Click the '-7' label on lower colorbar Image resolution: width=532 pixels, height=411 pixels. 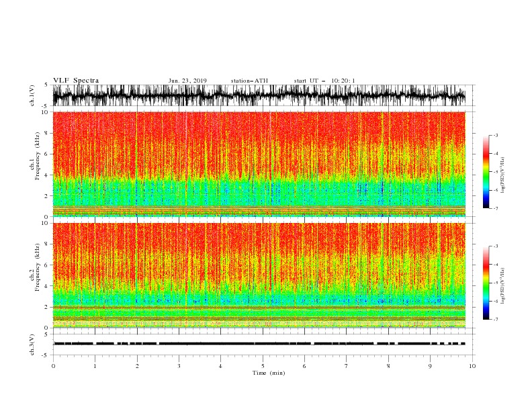pos(495,320)
